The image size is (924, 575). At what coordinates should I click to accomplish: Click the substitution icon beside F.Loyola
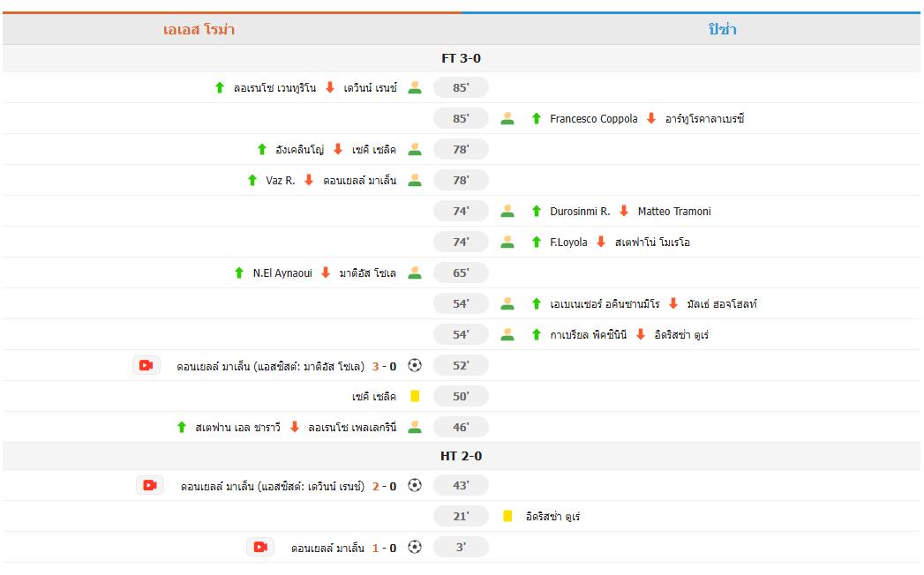(x=507, y=242)
